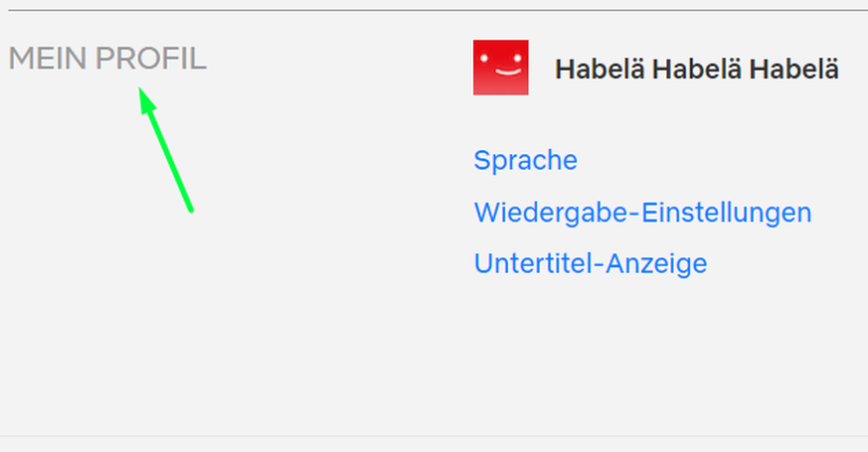Click the bold Habelä profile name text
The image size is (868, 452).
click(696, 70)
